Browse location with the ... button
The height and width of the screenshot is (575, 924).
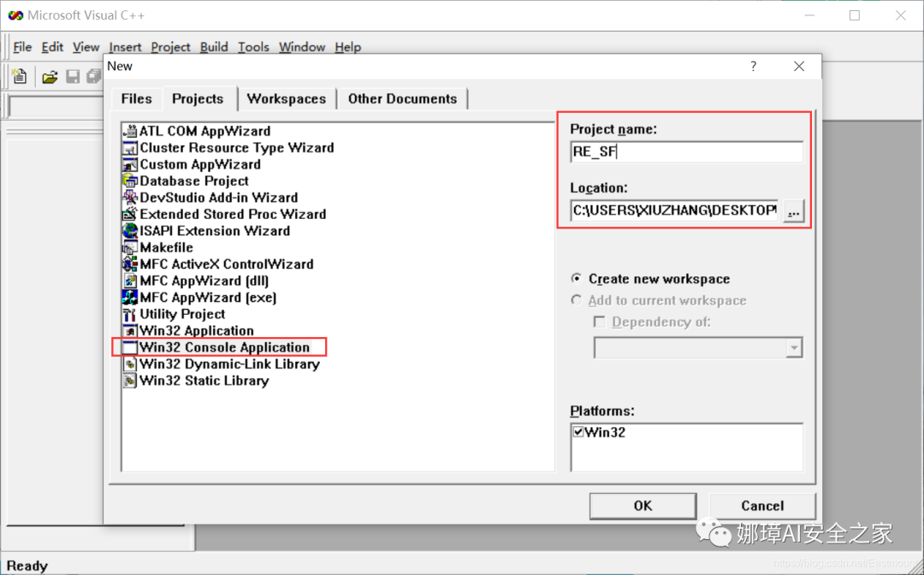(x=794, y=210)
